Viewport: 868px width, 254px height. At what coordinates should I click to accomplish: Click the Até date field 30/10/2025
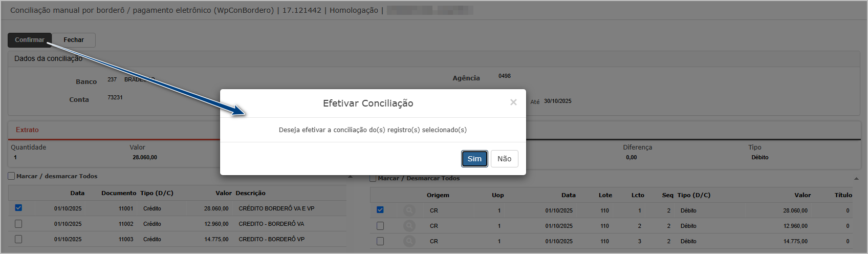pyautogui.click(x=557, y=101)
